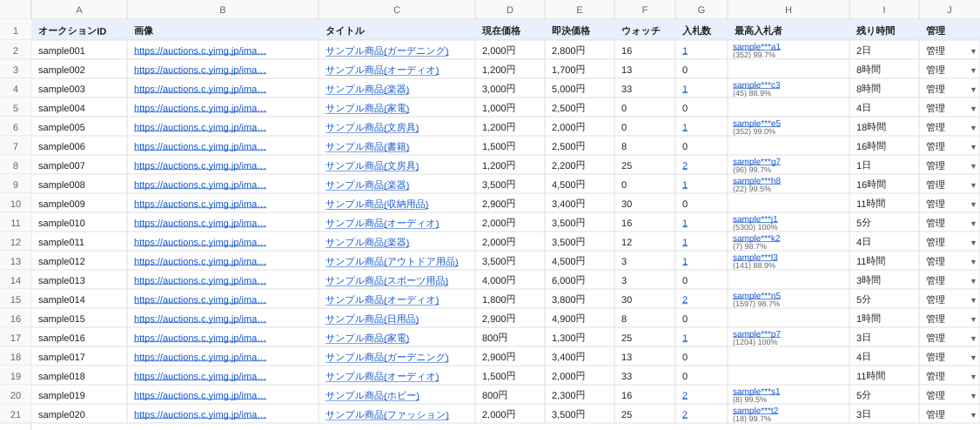Open bidder link sample***t2
This screenshot has width=980, height=430.
(755, 410)
